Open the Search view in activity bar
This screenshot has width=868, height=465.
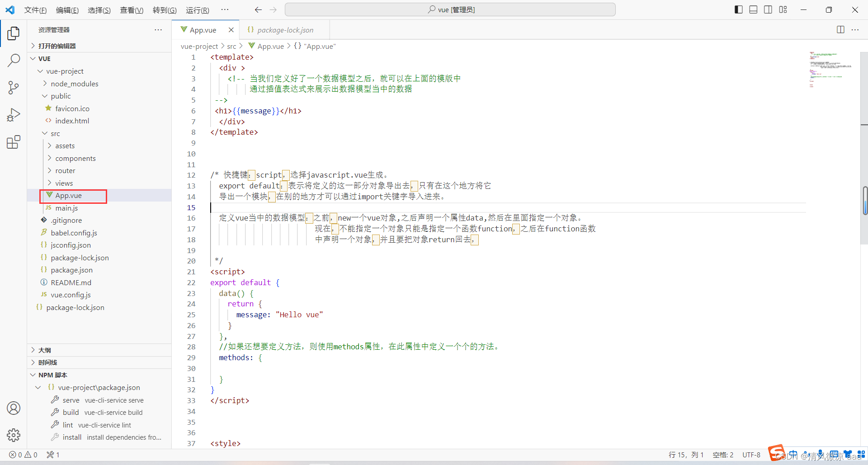(14, 60)
